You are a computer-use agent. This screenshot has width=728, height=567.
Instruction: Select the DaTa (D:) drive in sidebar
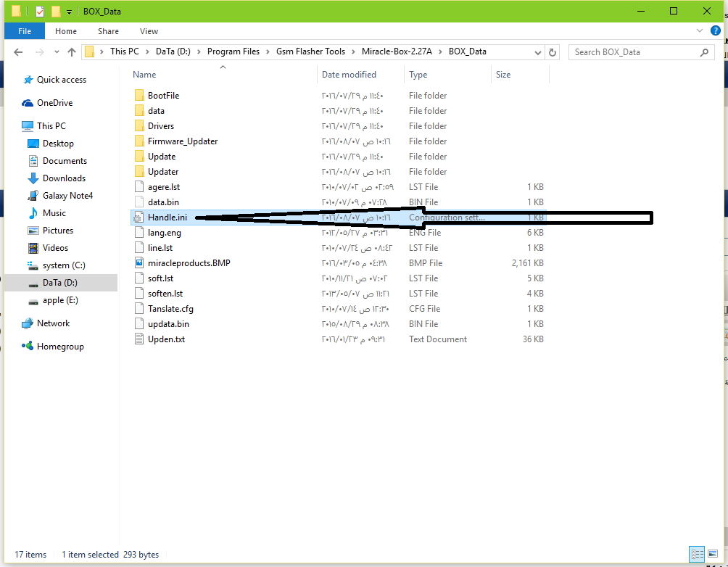pos(60,283)
